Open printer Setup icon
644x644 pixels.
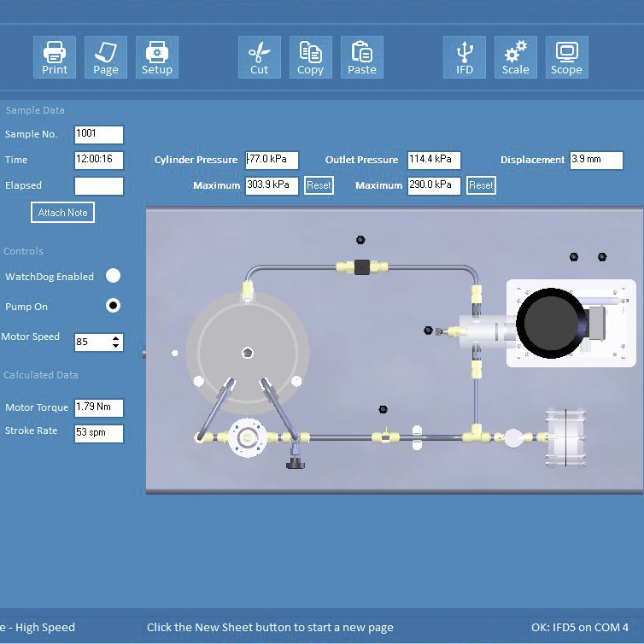point(157,57)
